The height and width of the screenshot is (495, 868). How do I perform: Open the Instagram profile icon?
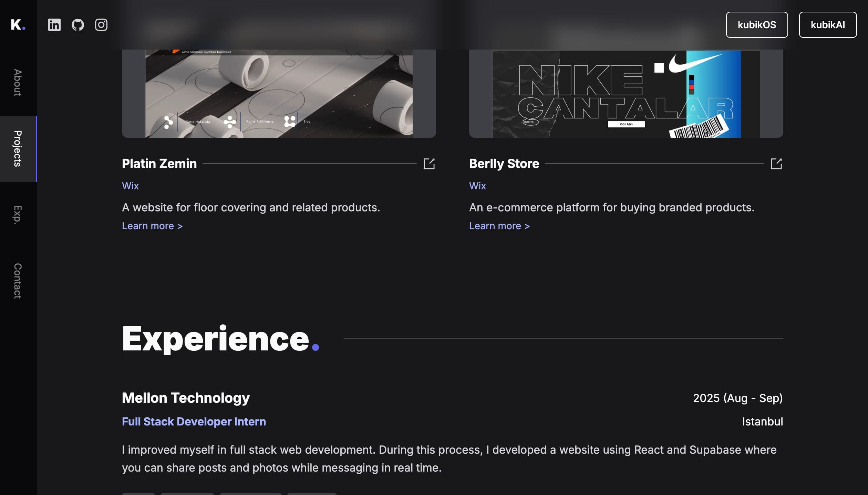[101, 25]
